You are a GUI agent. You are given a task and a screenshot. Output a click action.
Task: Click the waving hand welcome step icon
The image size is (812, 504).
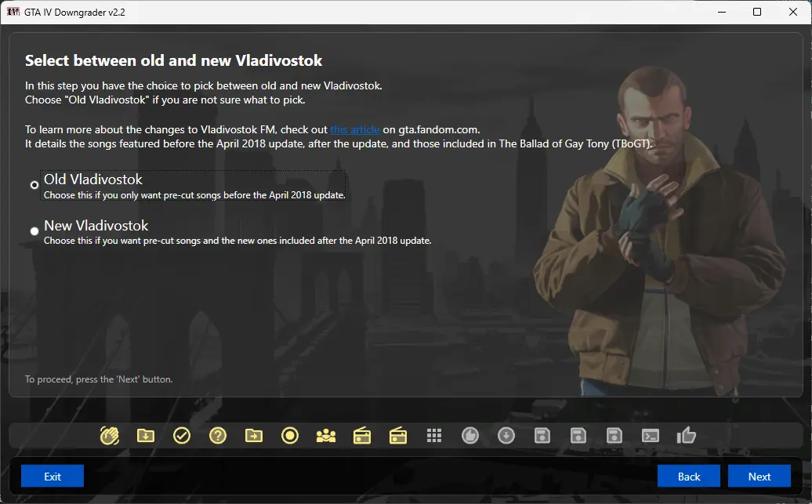tap(109, 436)
